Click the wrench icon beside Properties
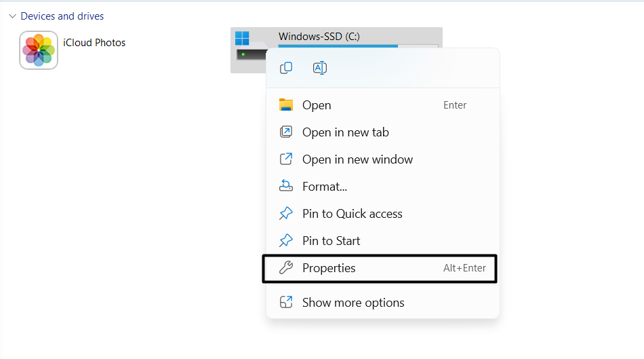 coord(286,268)
